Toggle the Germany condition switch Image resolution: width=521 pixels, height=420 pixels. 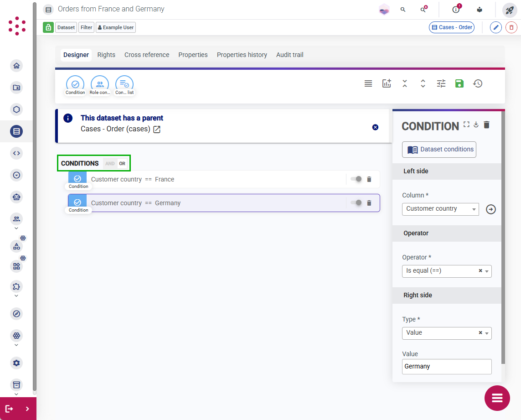coord(356,202)
